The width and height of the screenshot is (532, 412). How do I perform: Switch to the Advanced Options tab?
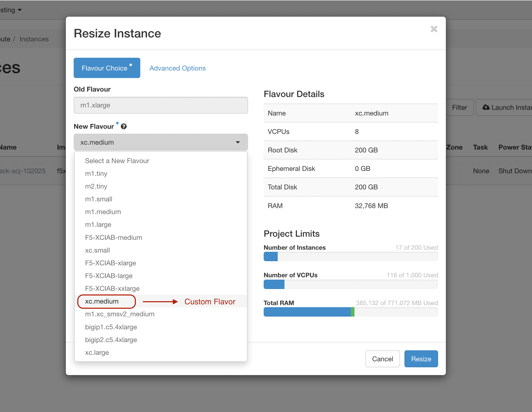pos(177,68)
